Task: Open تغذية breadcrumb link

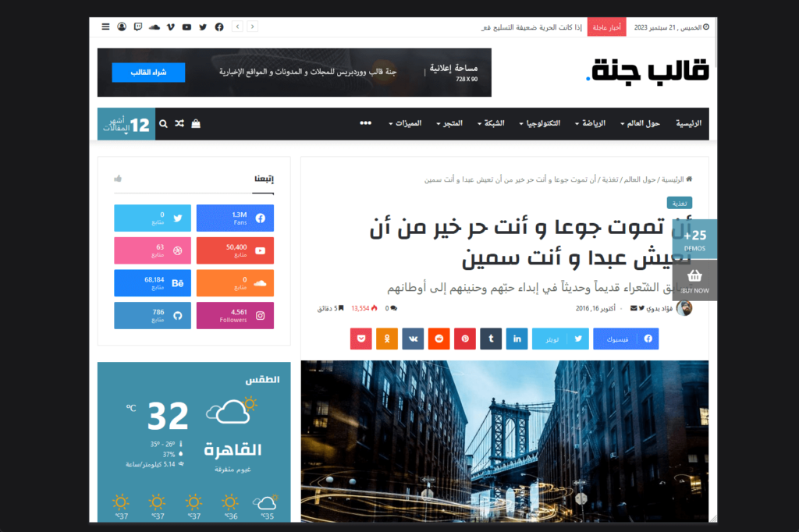Action: (x=610, y=179)
